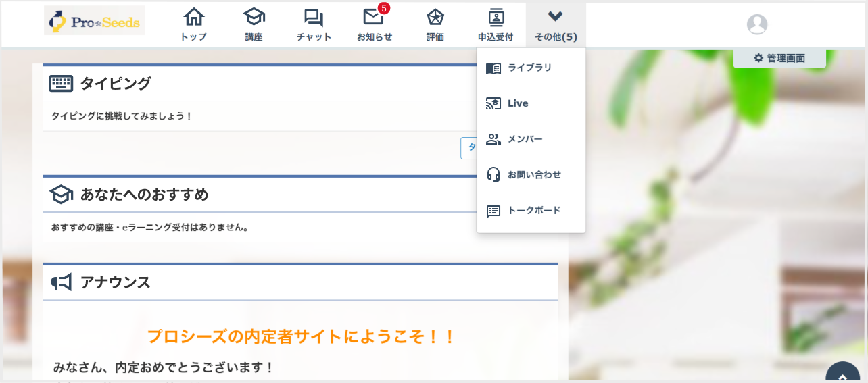868x383 pixels.
Task: Select トークボード from the dropdown menu
Action: (533, 211)
